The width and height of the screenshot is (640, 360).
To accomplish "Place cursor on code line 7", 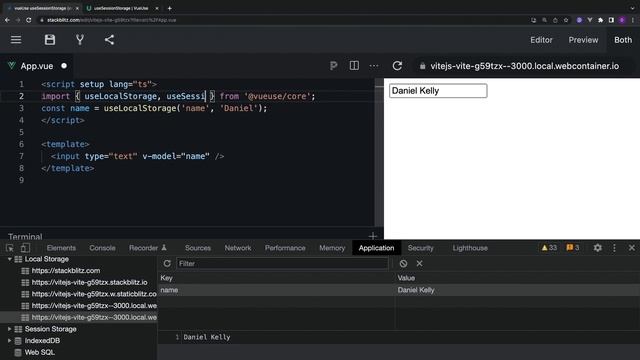I will pyautogui.click(x=137, y=156).
